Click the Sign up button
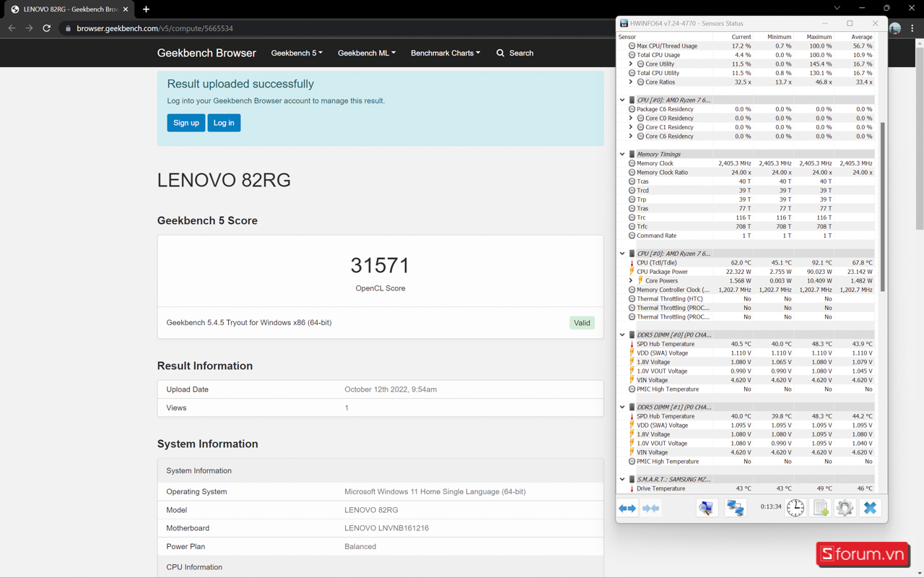This screenshot has height=578, width=924. (x=186, y=123)
